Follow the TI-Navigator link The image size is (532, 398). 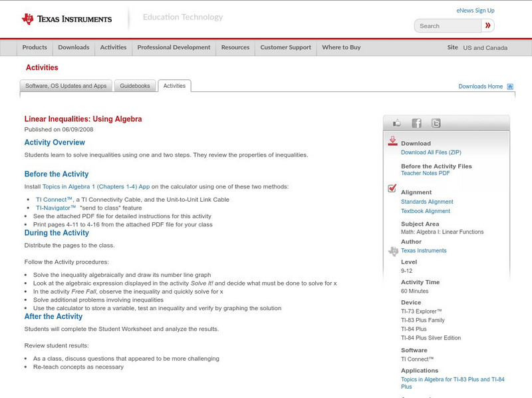pyautogui.click(x=56, y=208)
